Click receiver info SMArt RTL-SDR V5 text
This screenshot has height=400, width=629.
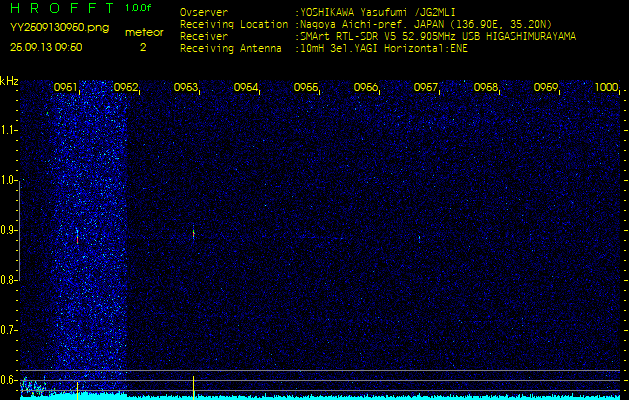(x=436, y=37)
